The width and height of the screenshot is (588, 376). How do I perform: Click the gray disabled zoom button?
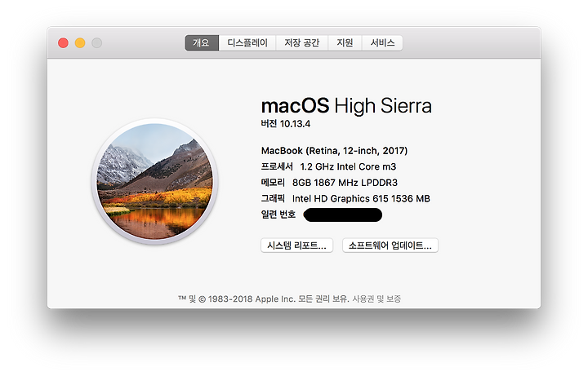point(96,43)
